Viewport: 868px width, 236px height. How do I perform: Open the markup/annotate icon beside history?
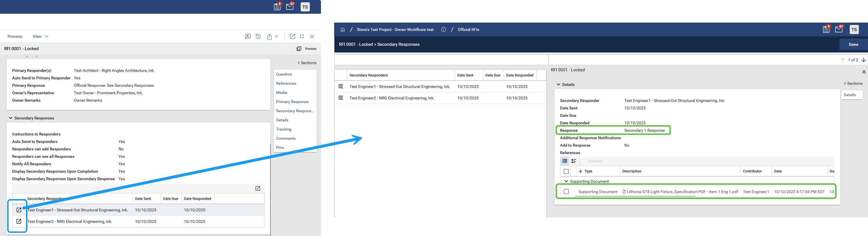[248, 36]
